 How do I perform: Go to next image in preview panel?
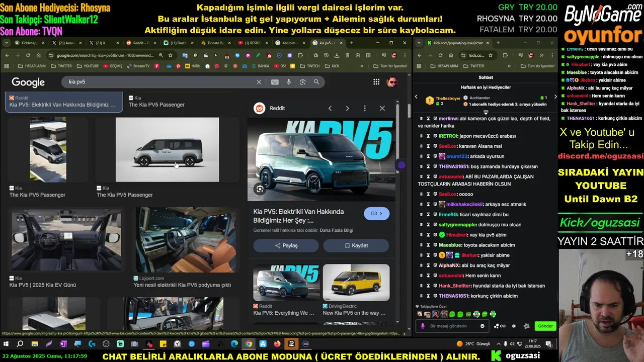(x=347, y=108)
